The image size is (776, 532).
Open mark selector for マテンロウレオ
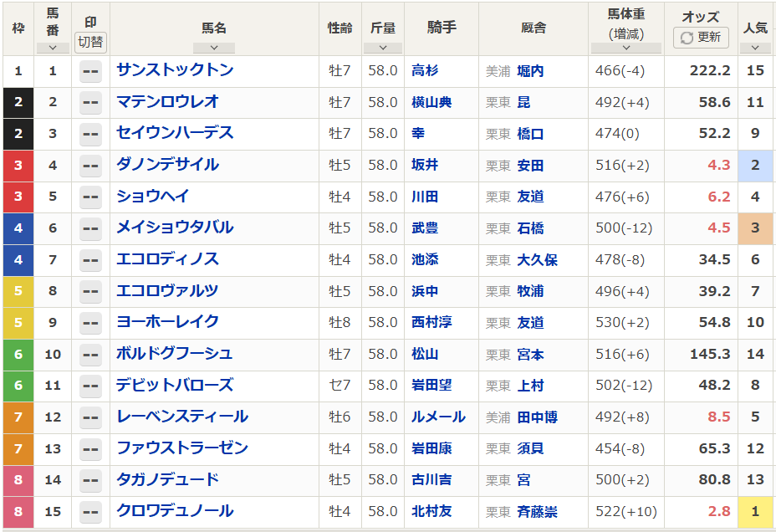click(90, 102)
